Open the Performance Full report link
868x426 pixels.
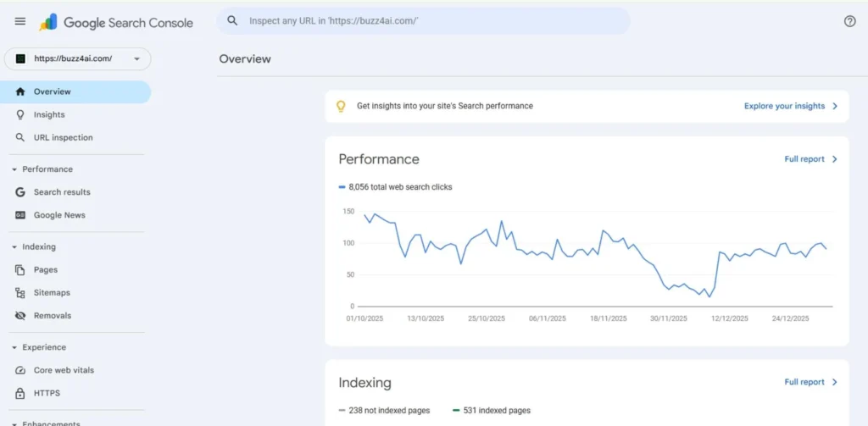click(810, 159)
